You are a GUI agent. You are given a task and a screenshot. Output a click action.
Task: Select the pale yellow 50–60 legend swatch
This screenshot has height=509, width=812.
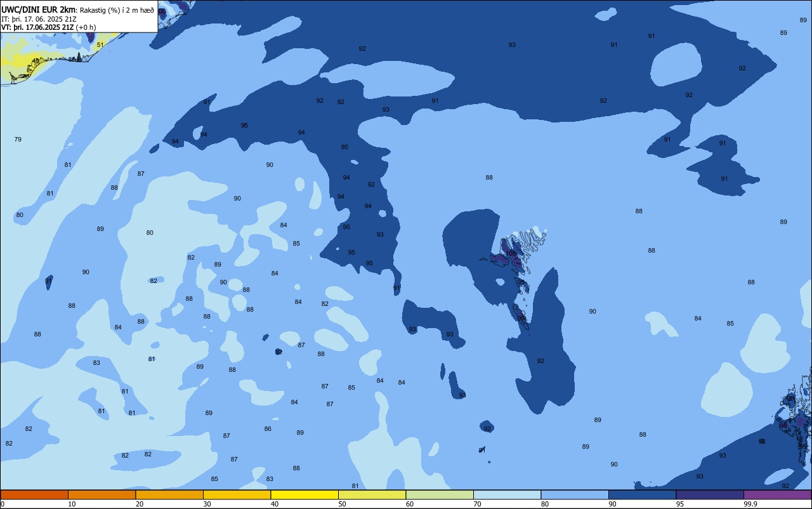(x=372, y=494)
